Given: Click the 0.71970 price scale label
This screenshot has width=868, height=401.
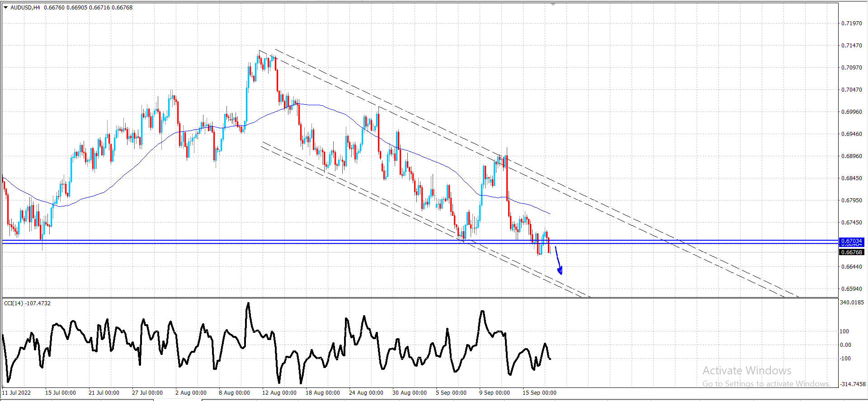Looking at the screenshot, I should (852, 23).
